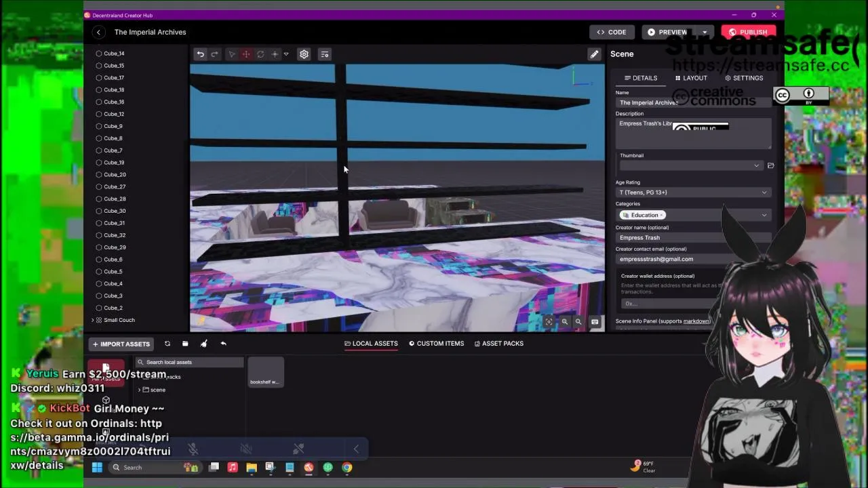
Task: Publish the scene with PUBLISH button
Action: tap(748, 32)
